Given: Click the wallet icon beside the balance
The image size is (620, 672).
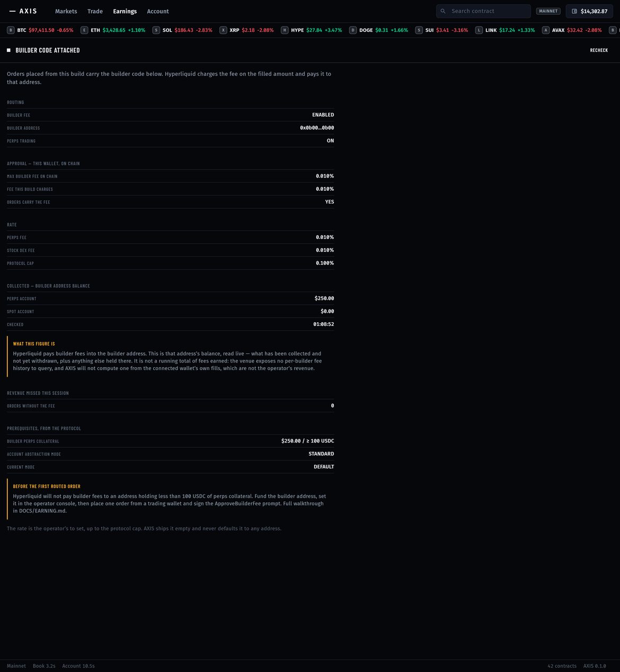Looking at the screenshot, I should (574, 11).
